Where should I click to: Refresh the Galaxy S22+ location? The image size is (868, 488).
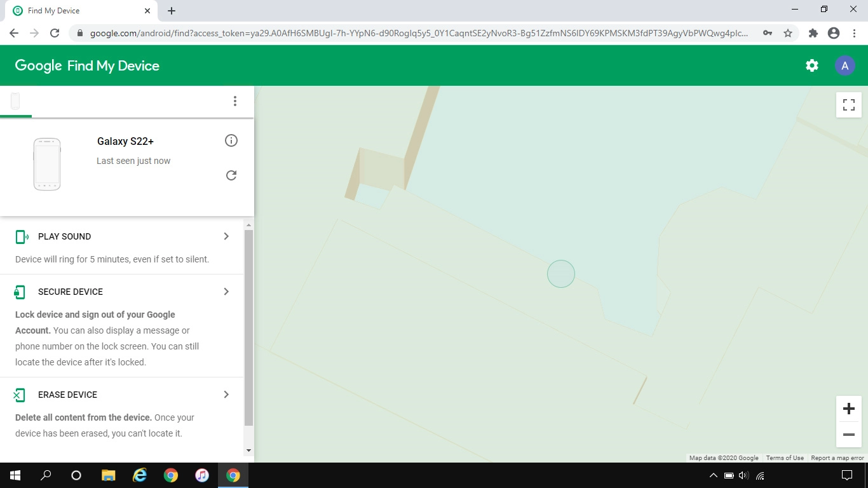[x=231, y=175]
